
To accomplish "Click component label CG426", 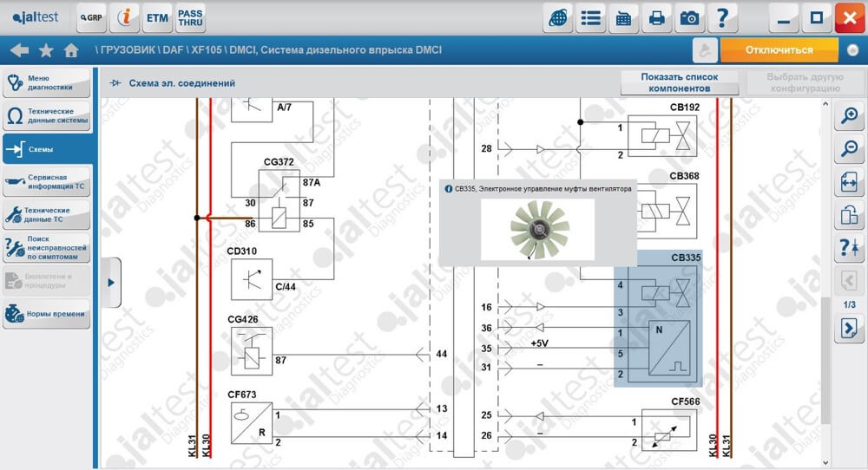I will (242, 320).
